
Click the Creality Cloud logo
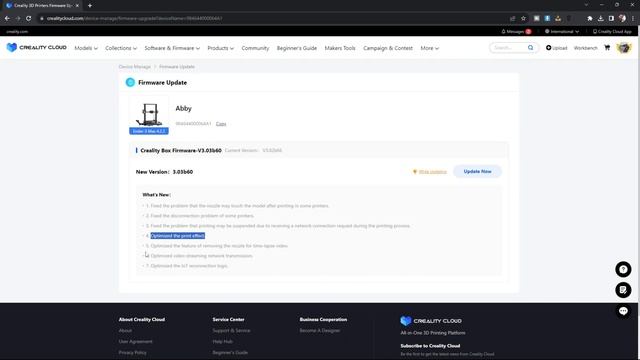click(x=36, y=48)
